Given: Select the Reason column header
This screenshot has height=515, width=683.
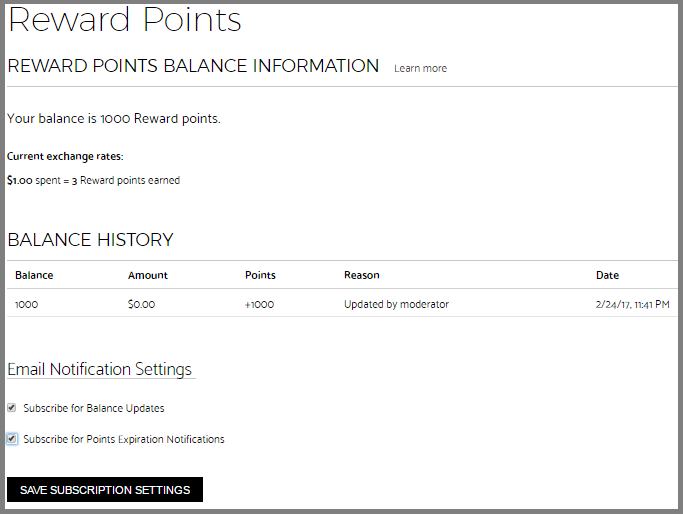Looking at the screenshot, I should tap(362, 275).
